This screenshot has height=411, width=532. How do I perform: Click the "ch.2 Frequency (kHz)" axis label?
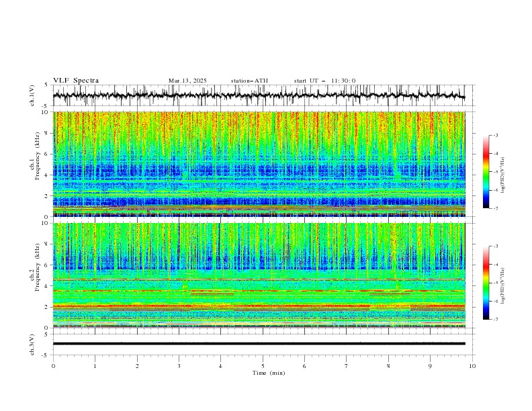pos(35,267)
